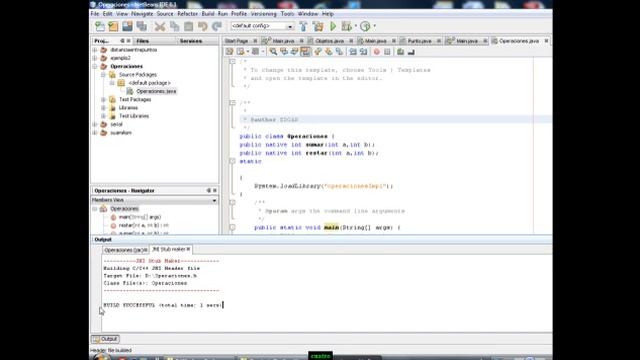Open the Source menu
Screen dimensions: 640x360
[x=165, y=14]
